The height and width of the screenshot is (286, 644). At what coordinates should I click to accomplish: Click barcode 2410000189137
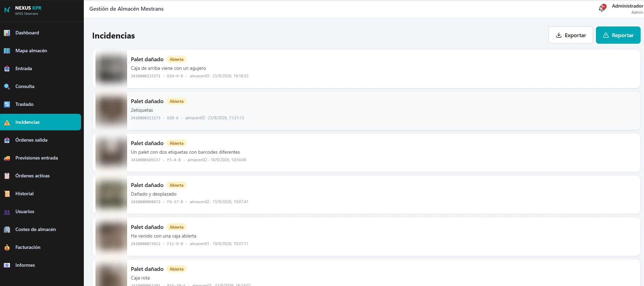coord(146,160)
